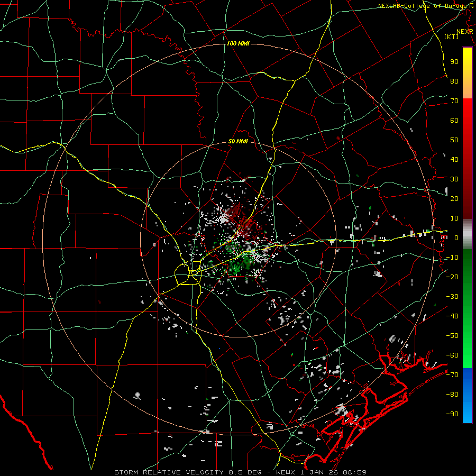Click the 50 value on velocity scale
Screen dimensions: 476x476
(454, 140)
